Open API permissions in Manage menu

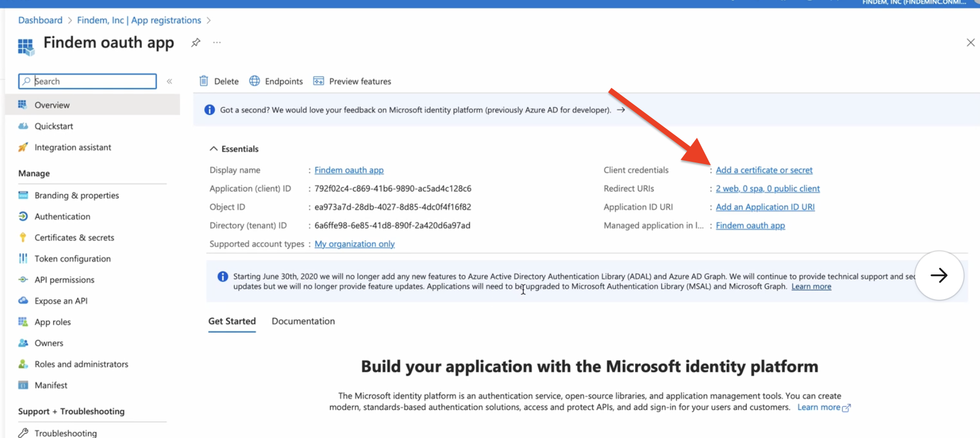click(64, 279)
